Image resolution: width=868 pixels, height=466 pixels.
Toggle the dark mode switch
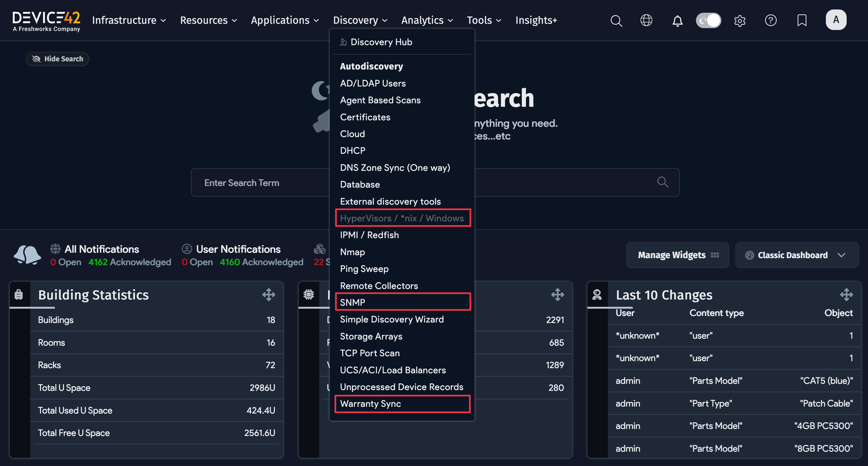(708, 20)
